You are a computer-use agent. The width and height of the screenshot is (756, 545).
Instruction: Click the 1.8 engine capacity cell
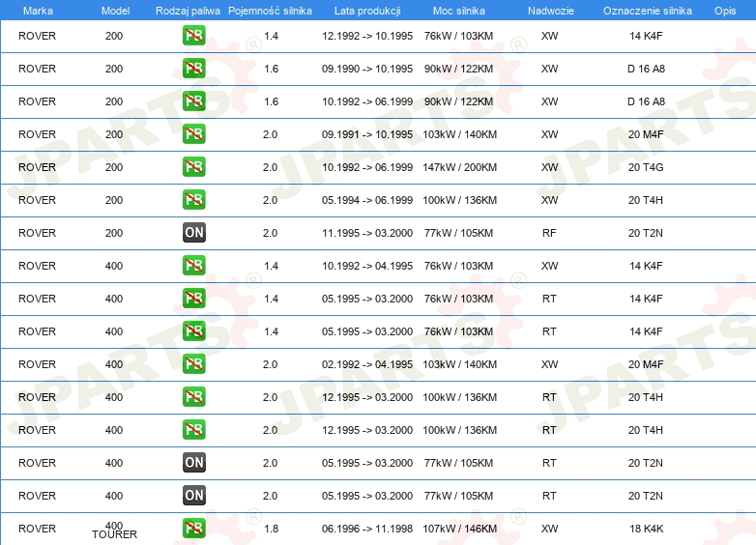pos(271,529)
